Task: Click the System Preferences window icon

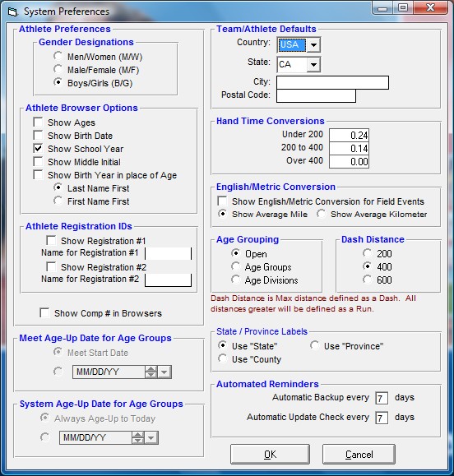Action: pyautogui.click(x=13, y=12)
